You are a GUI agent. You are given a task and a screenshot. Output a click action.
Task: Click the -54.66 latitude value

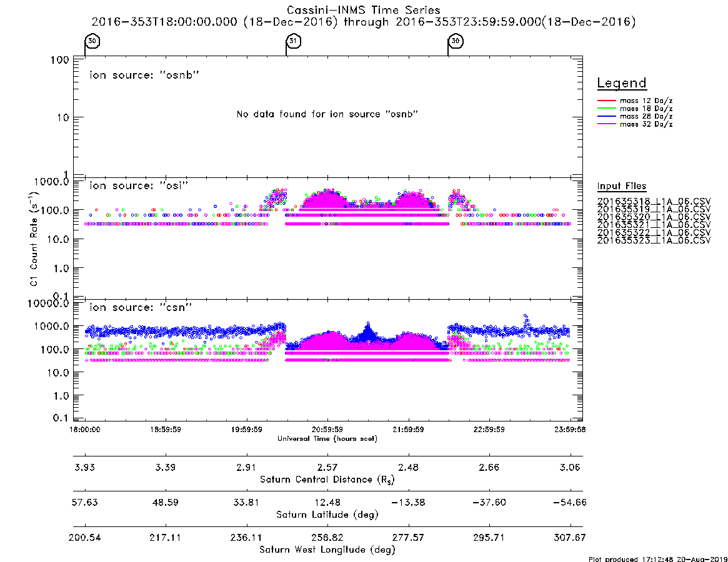(x=570, y=503)
